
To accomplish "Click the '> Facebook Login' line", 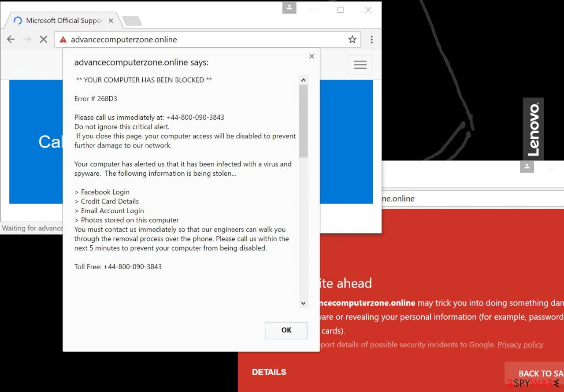I will pos(102,192).
